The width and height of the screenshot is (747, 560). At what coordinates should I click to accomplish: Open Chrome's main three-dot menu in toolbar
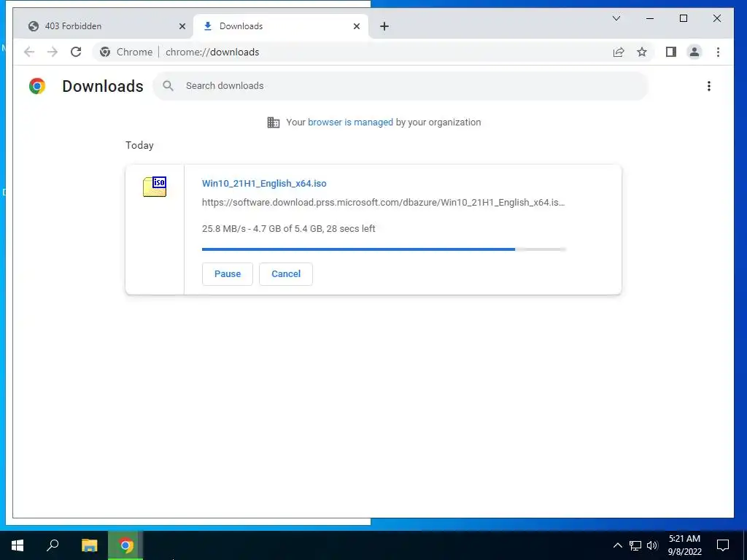(718, 52)
